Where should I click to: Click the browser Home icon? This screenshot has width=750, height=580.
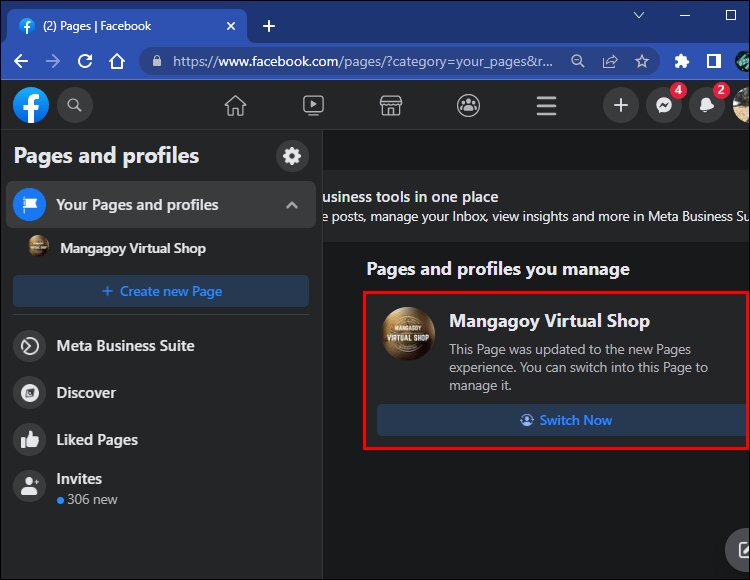[x=117, y=61]
